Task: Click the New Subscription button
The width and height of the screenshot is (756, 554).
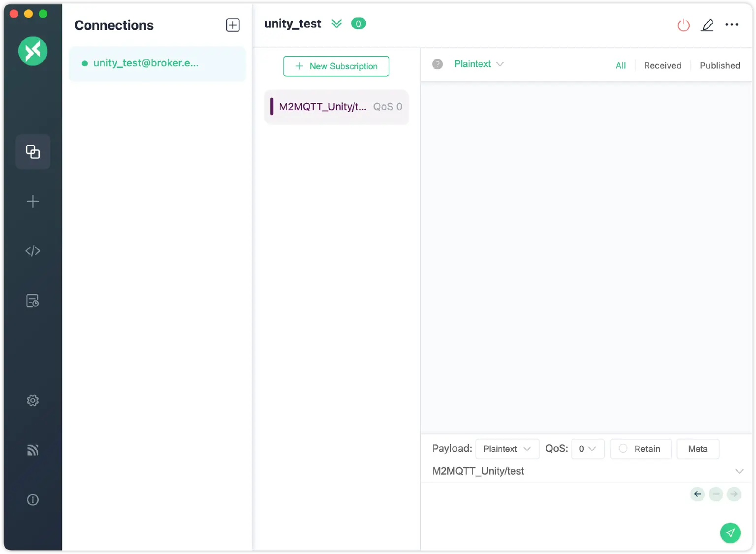Action: coord(336,66)
